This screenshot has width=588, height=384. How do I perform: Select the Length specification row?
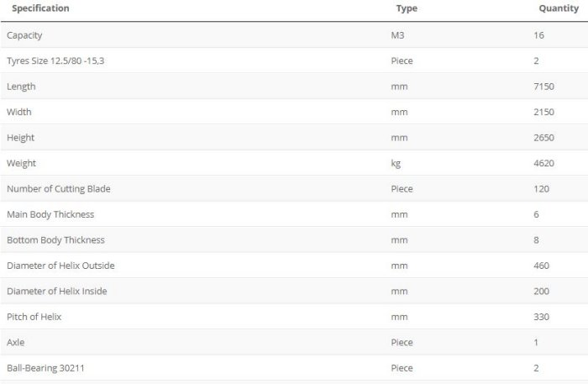point(21,87)
